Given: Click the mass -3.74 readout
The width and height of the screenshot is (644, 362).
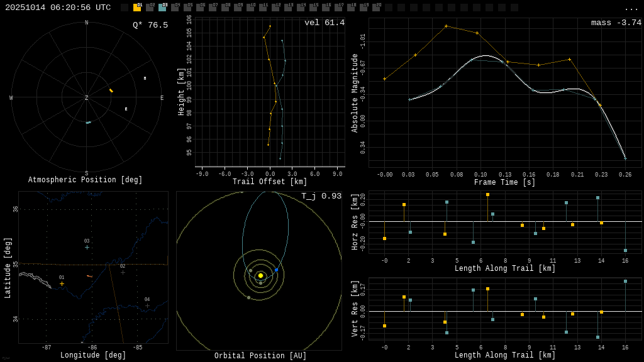Looking at the screenshot, I should [x=616, y=23].
